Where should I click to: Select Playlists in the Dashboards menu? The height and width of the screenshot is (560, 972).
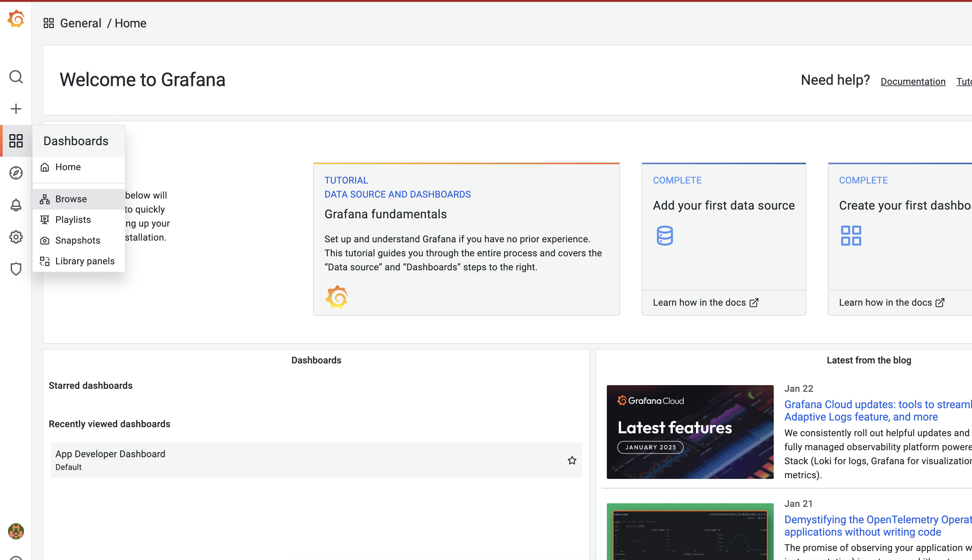pos(79,220)
